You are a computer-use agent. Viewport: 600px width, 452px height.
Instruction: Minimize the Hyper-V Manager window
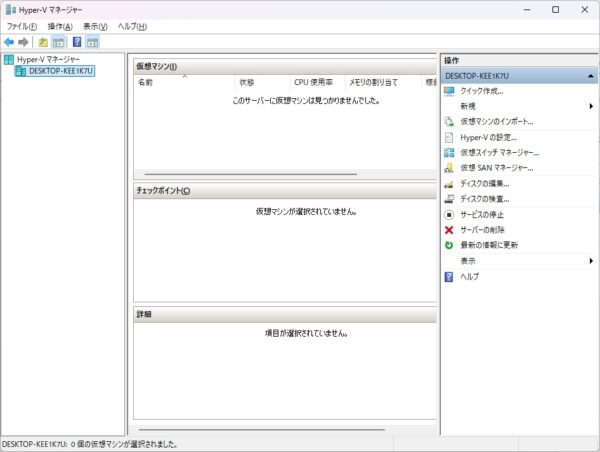point(527,10)
